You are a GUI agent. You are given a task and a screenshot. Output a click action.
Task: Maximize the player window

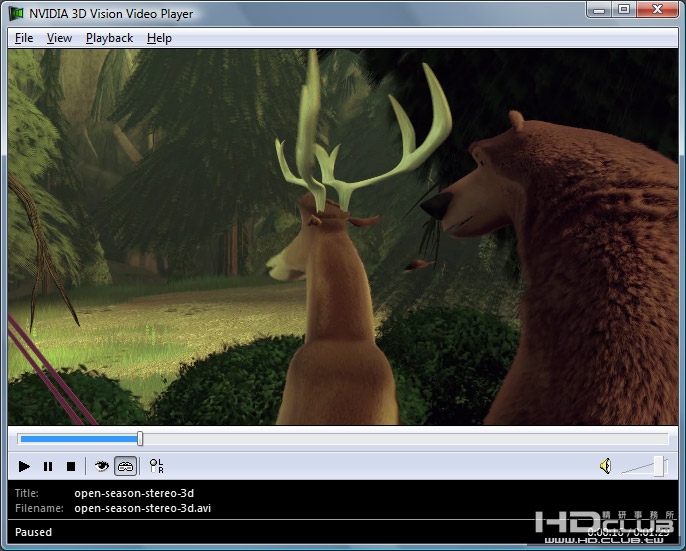tap(624, 9)
